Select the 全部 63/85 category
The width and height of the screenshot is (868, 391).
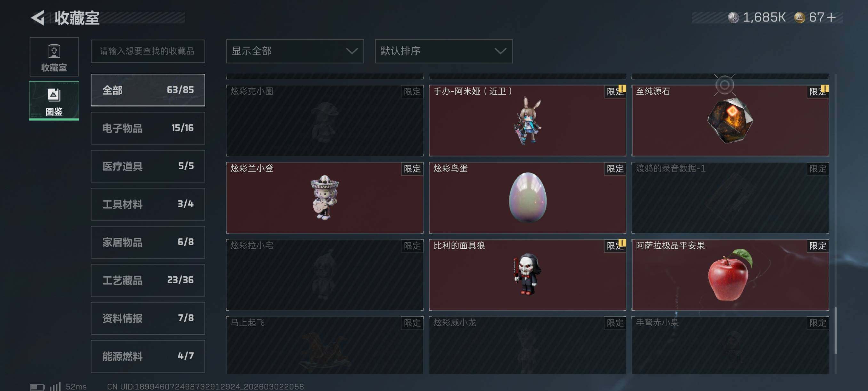tap(148, 90)
